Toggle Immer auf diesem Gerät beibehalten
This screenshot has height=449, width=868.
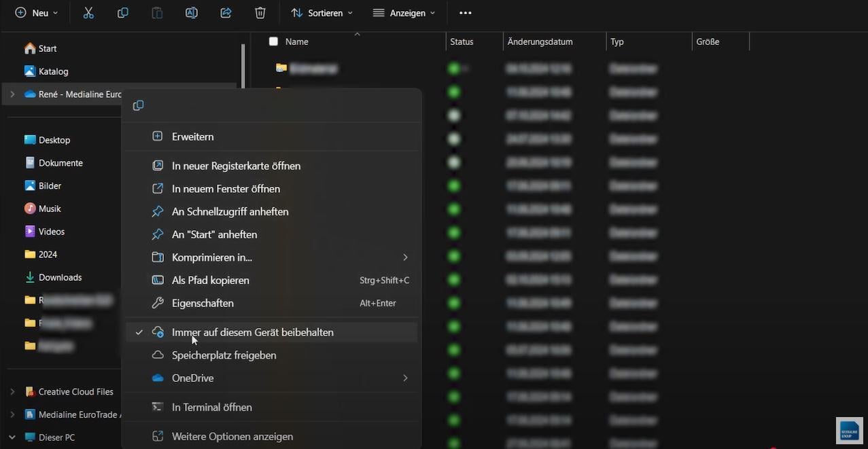click(272, 332)
